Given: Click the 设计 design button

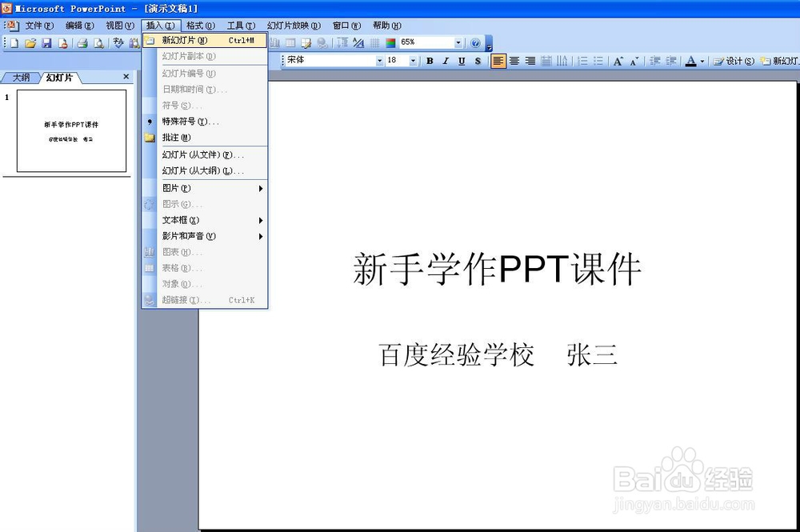Looking at the screenshot, I should click(734, 60).
